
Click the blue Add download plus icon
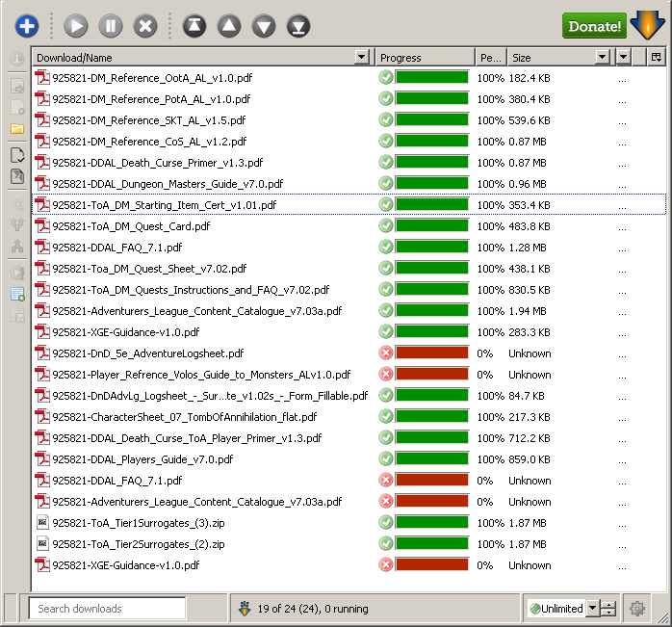pyautogui.click(x=27, y=26)
